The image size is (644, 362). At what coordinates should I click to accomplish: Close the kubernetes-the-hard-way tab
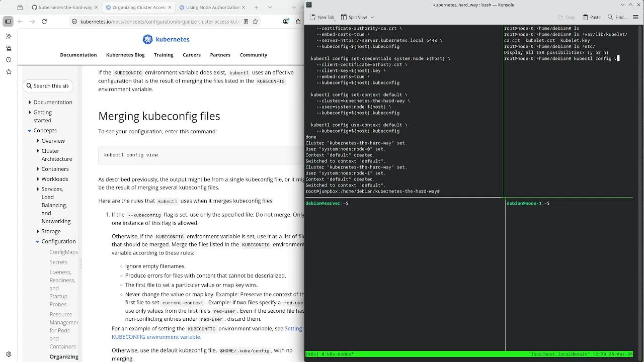tap(96, 8)
